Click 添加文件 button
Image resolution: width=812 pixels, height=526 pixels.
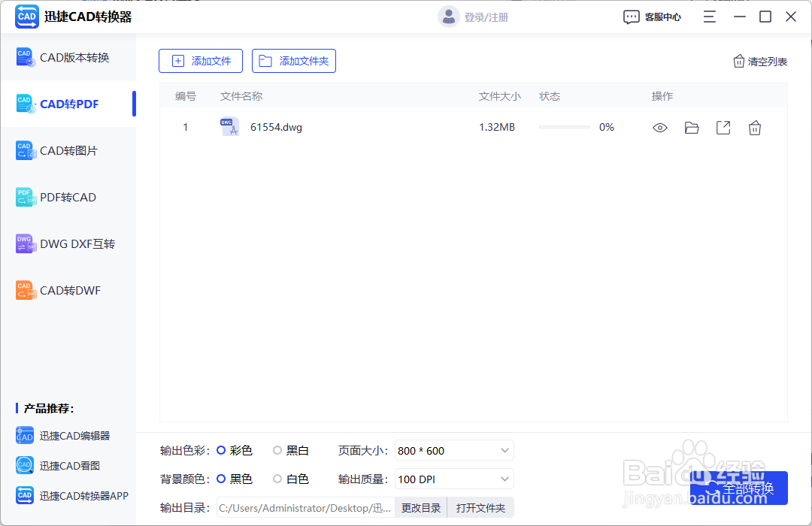coord(201,61)
